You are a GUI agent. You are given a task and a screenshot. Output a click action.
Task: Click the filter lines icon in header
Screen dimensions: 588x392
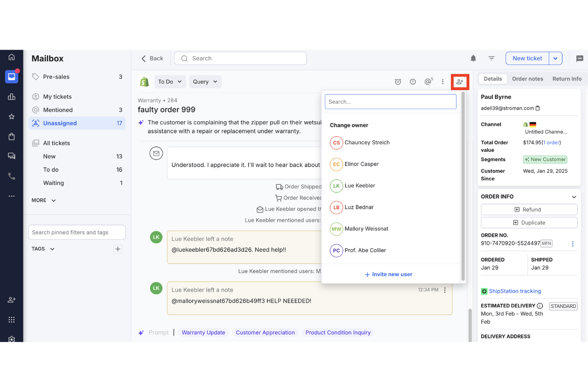491,58
